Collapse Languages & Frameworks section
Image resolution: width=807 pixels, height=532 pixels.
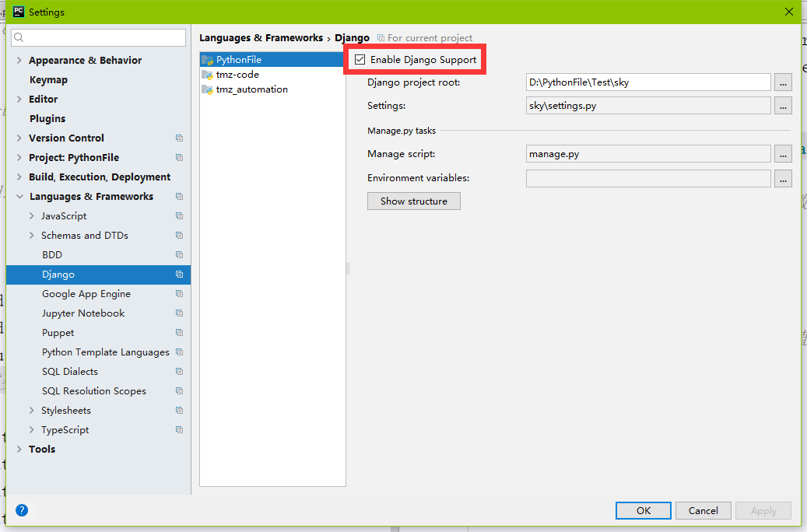(19, 197)
